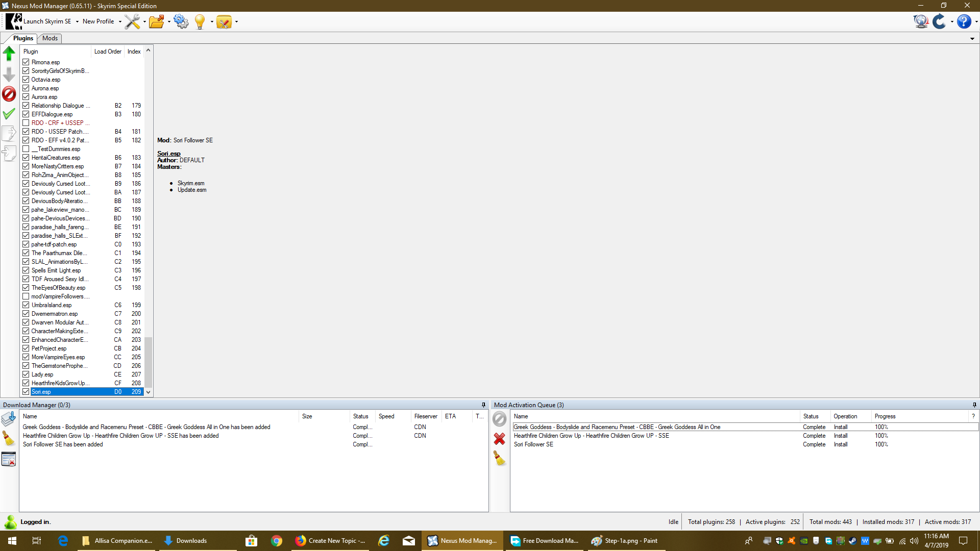The width and height of the screenshot is (980, 551).
Task: Sort by Load Order column header
Action: click(x=108, y=52)
